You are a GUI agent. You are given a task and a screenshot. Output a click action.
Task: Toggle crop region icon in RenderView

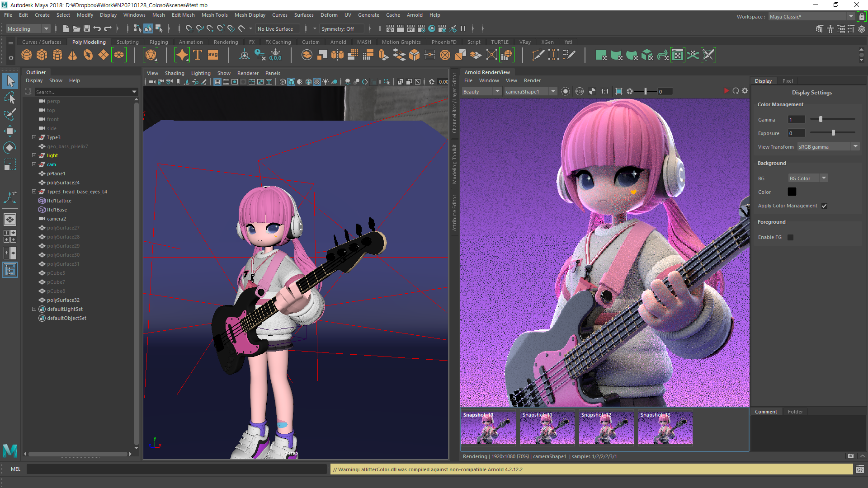coord(619,91)
